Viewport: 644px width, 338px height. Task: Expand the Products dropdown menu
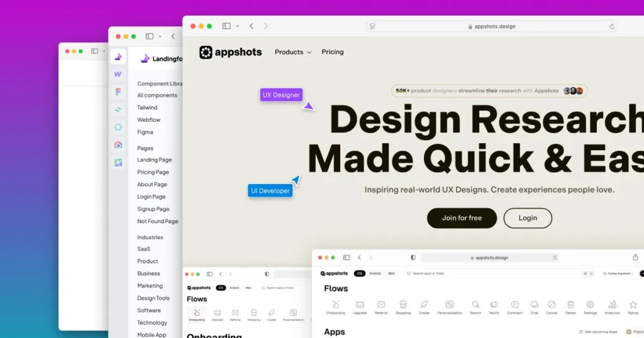tap(292, 52)
